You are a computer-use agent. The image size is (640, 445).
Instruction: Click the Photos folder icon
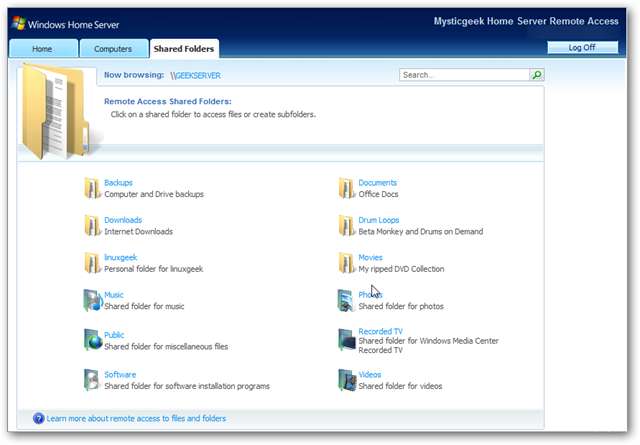(x=346, y=300)
